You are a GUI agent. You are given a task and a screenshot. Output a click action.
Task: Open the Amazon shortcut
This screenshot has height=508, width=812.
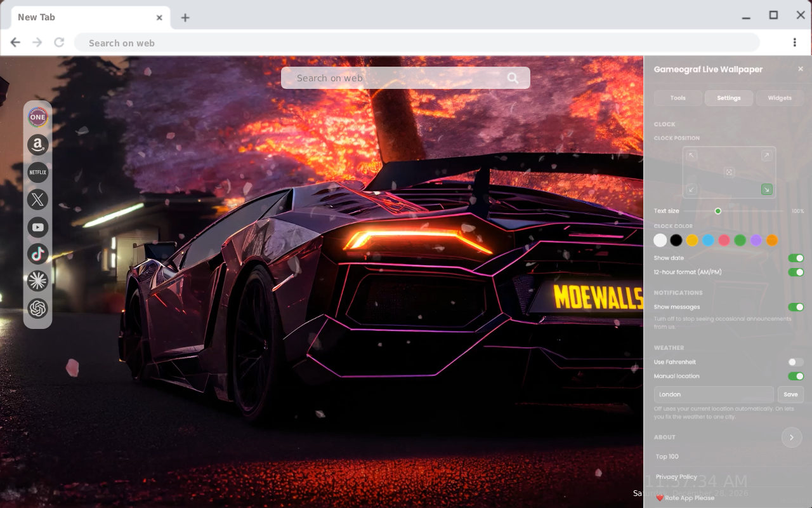pos(38,145)
